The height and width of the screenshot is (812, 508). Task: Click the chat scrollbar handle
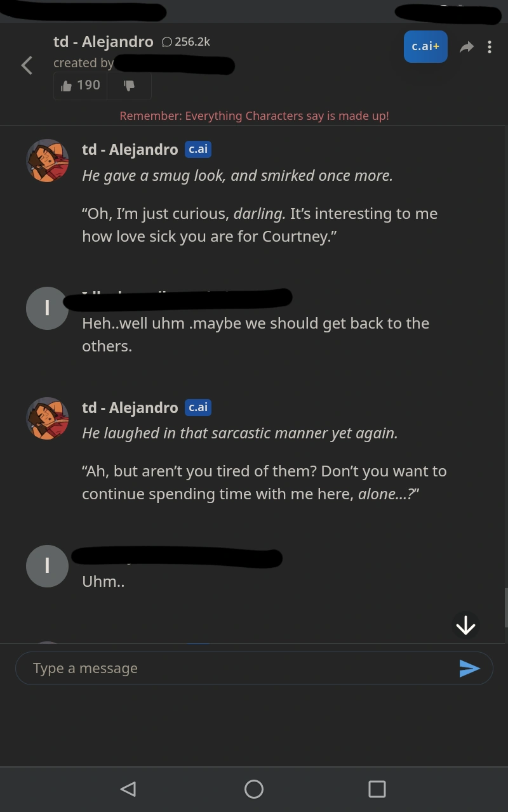tap(505, 607)
